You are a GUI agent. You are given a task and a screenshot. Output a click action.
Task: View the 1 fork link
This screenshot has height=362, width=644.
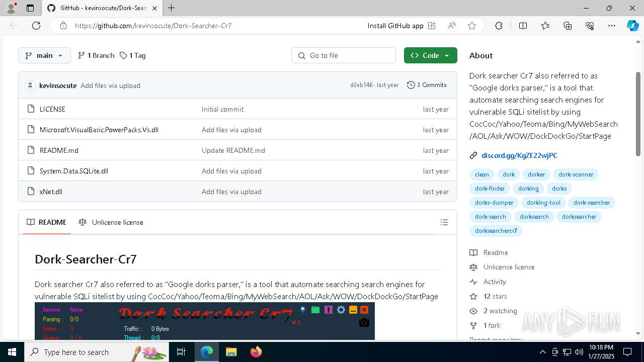point(485,325)
